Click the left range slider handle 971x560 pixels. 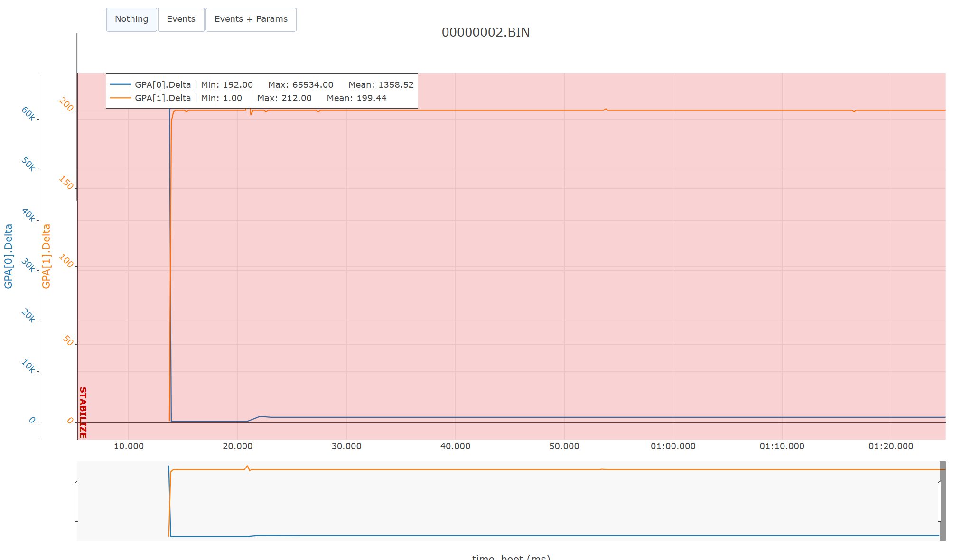(x=77, y=501)
